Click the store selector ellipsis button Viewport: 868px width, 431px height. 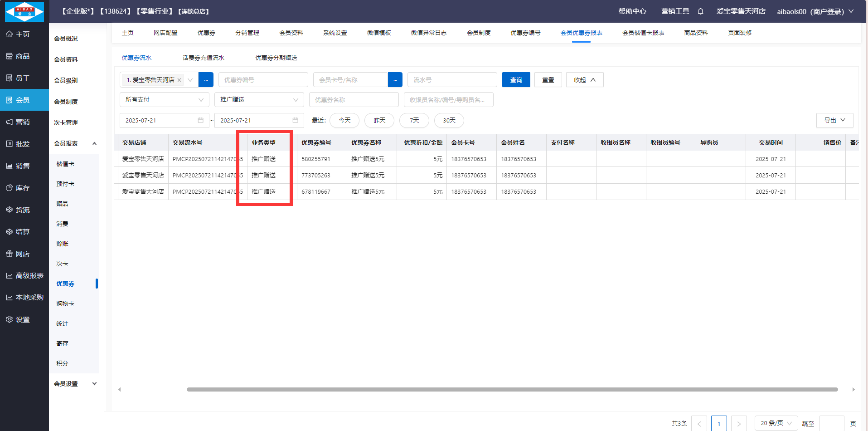206,80
